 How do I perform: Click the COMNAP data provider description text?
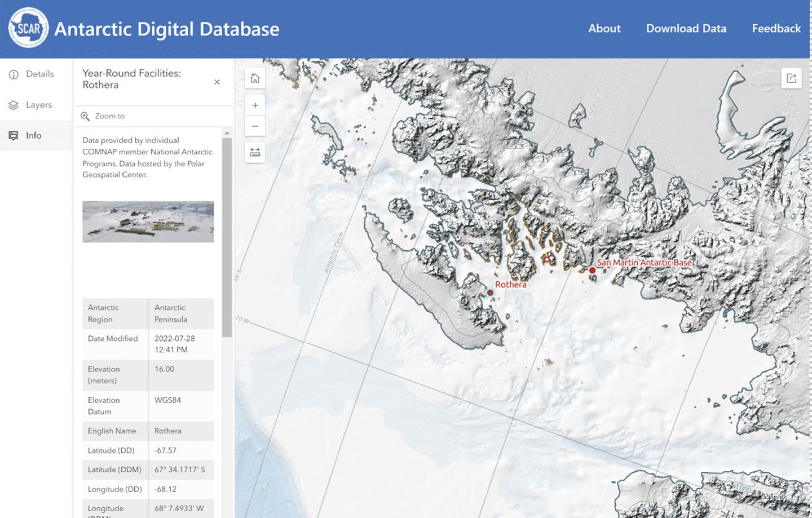[147, 157]
